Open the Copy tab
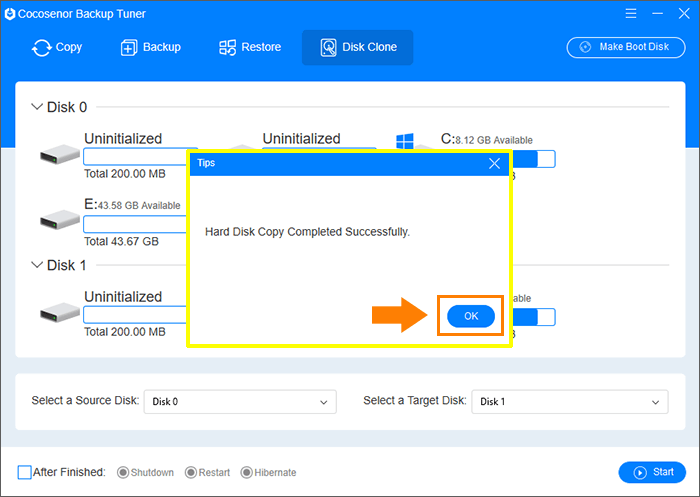700x497 pixels. [x=57, y=47]
